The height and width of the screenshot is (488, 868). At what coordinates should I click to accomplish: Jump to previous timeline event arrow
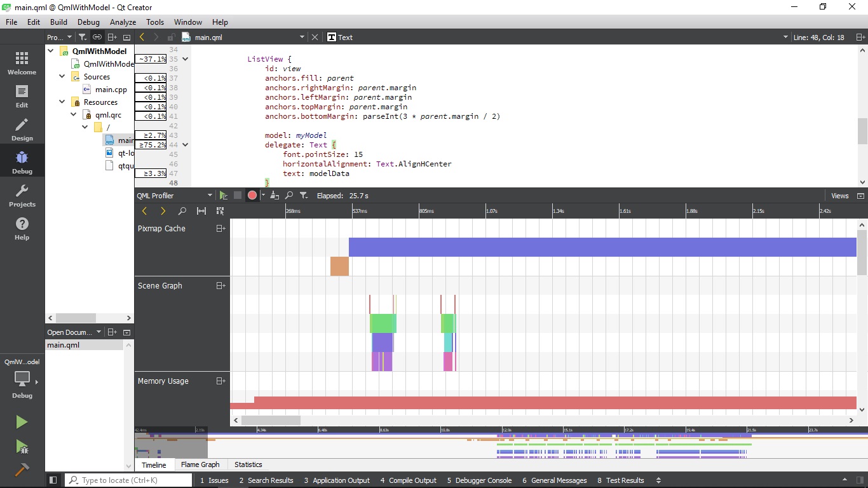click(144, 211)
